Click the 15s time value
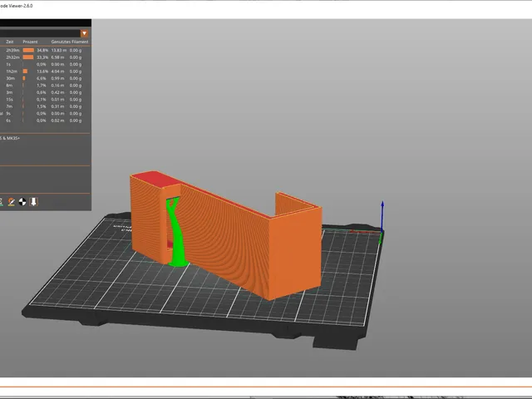 click(x=9, y=100)
